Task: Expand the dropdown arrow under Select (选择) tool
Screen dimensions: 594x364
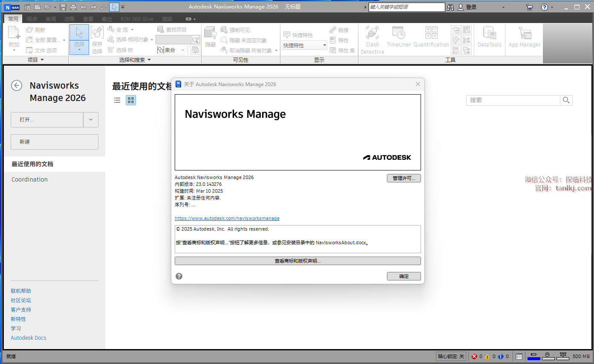Action: pos(79,50)
